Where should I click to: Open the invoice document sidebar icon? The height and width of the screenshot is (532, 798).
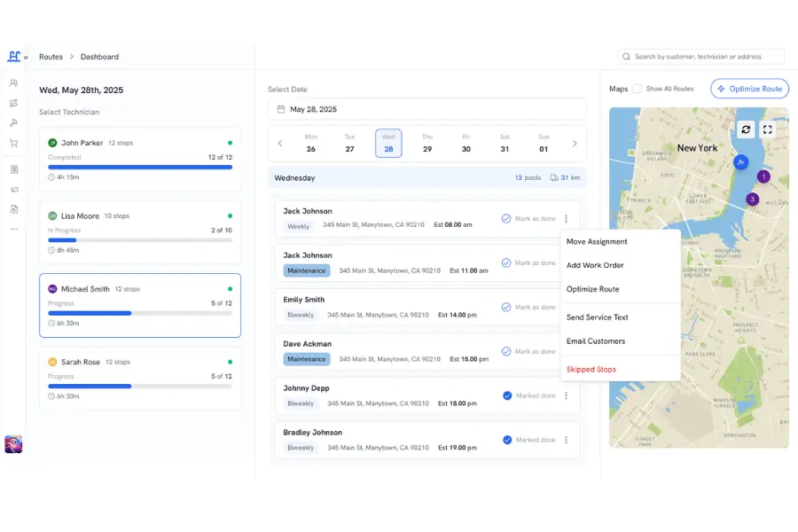pyautogui.click(x=14, y=169)
